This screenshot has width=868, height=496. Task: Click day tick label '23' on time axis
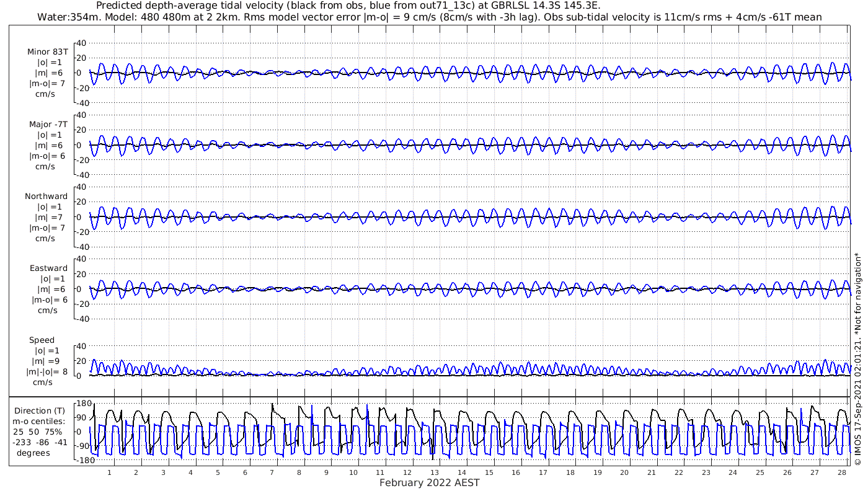[706, 472]
